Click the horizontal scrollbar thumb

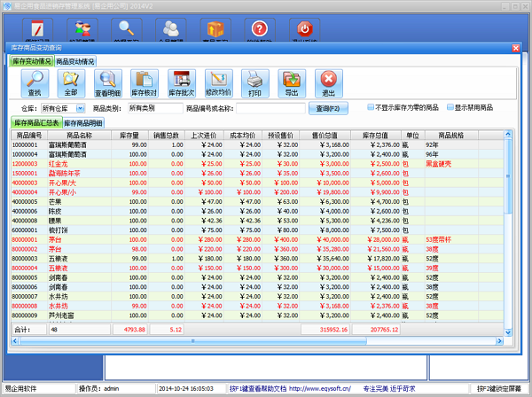(x=192, y=340)
